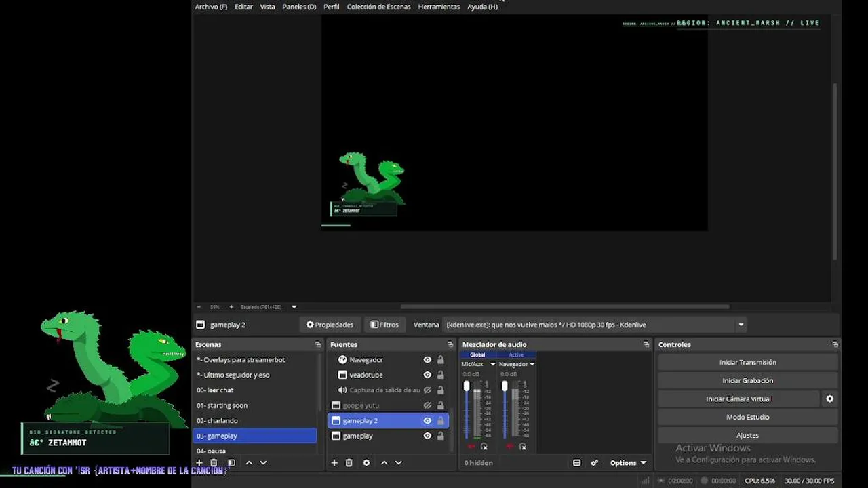The height and width of the screenshot is (488, 868).
Task: Unlock the Navegador source
Action: pos(441,359)
